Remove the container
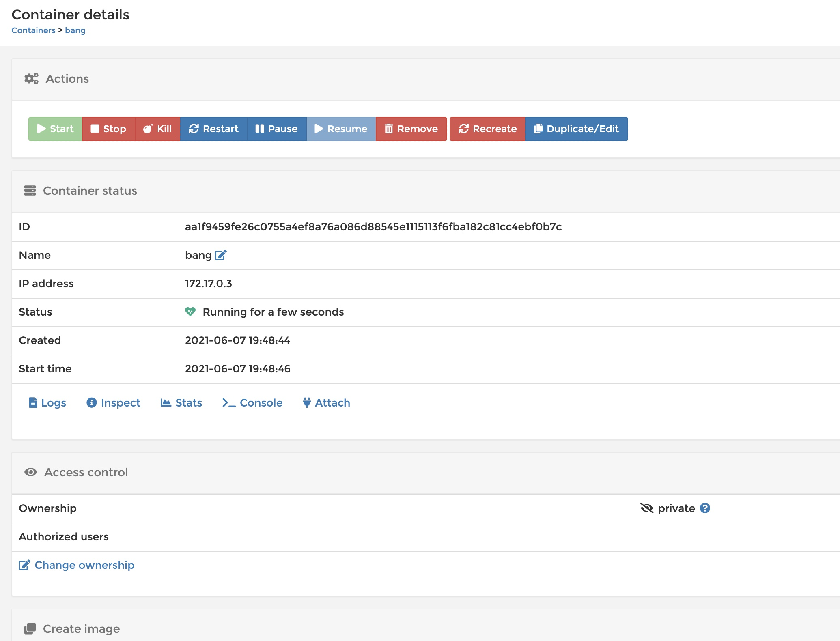 [411, 129]
